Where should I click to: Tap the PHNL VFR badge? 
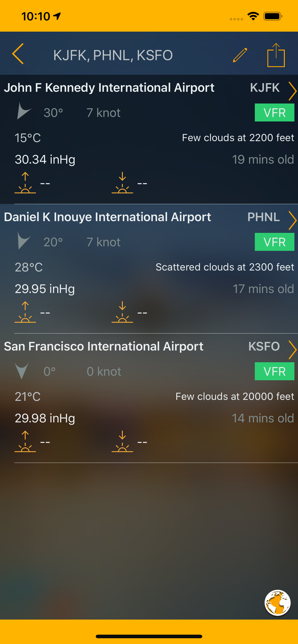click(274, 242)
